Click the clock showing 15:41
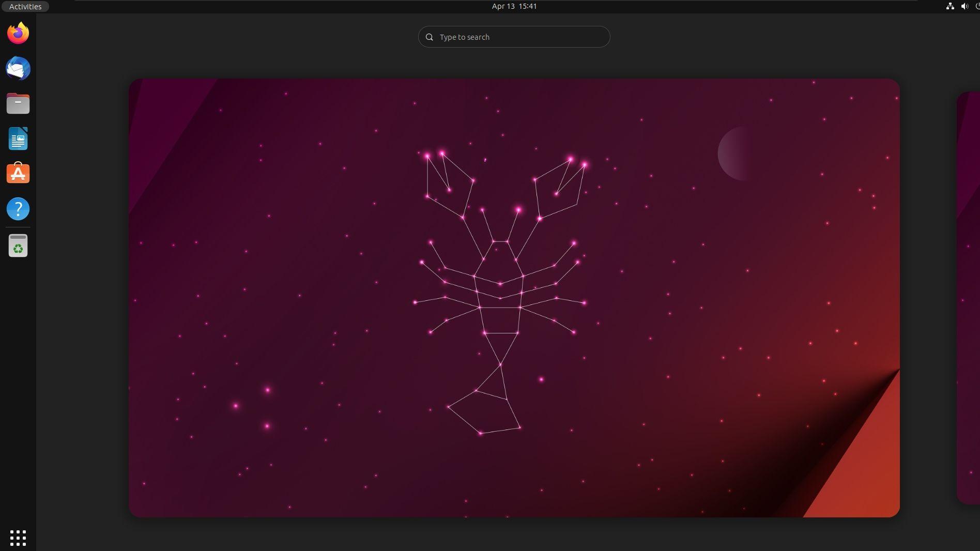980x551 pixels. pyautogui.click(x=527, y=6)
